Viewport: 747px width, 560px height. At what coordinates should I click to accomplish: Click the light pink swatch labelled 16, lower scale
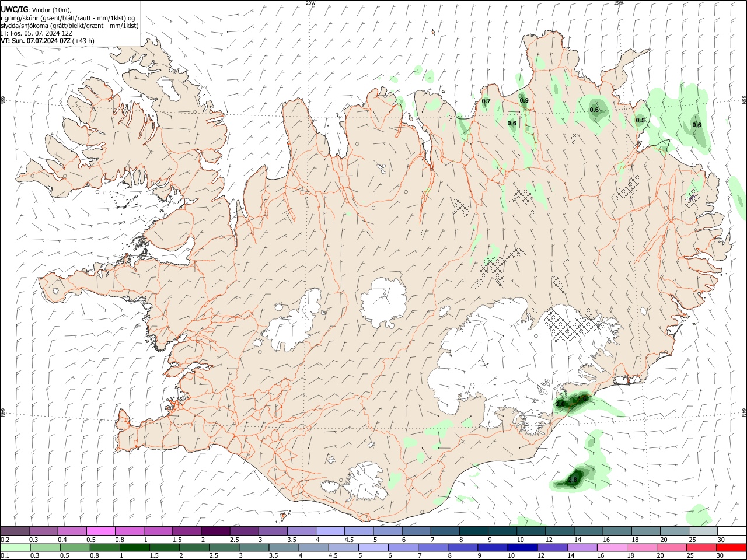tap(611, 548)
